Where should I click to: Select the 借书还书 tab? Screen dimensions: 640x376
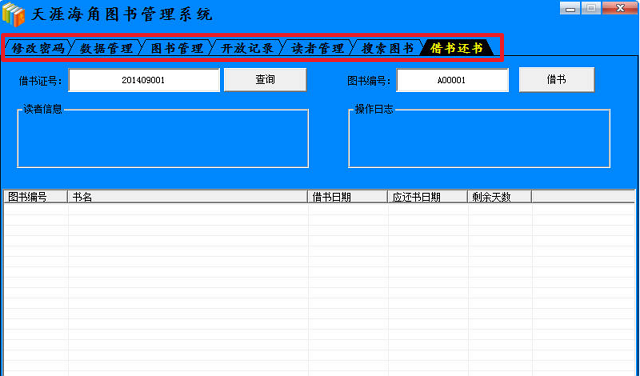click(457, 48)
